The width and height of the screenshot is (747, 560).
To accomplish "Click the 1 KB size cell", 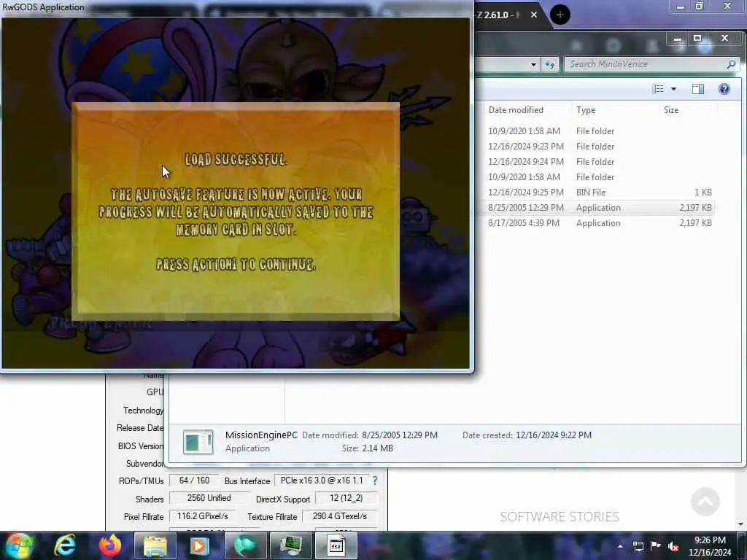I will (703, 192).
